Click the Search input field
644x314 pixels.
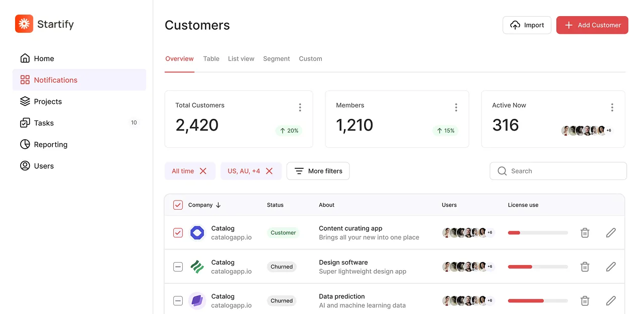click(x=558, y=171)
